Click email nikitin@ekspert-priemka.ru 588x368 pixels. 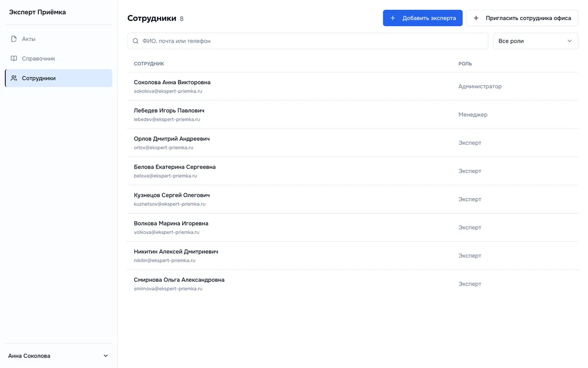165,260
